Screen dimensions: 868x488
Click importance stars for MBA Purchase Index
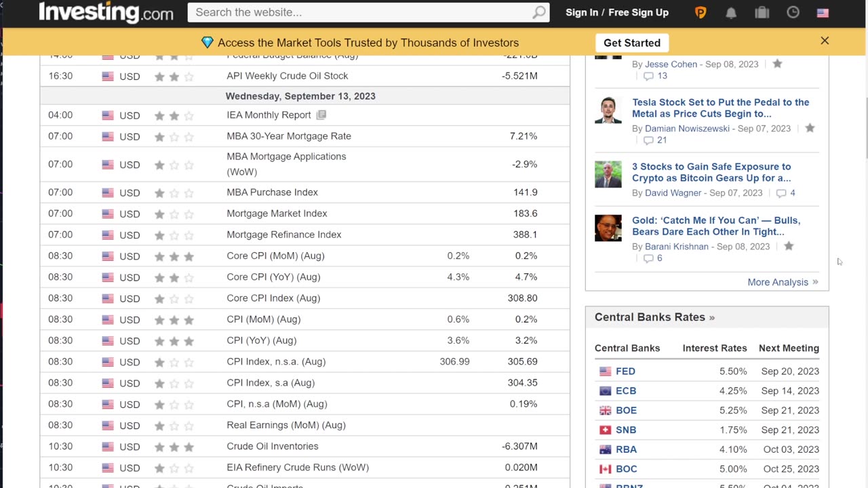pyautogui.click(x=174, y=193)
